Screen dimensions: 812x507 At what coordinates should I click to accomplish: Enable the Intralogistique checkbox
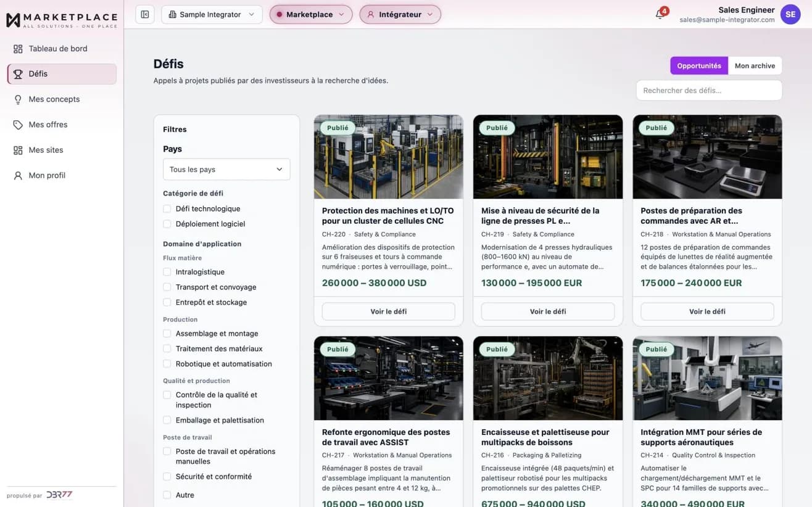coord(167,272)
